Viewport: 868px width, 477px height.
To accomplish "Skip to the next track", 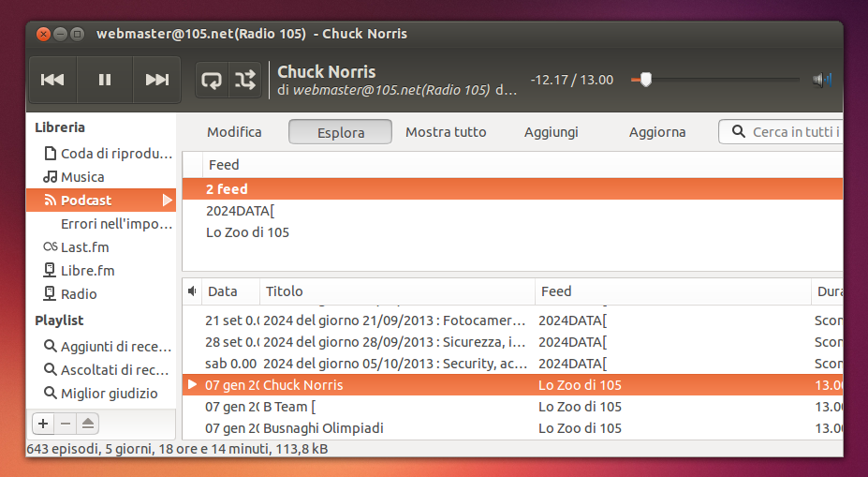I will point(157,80).
